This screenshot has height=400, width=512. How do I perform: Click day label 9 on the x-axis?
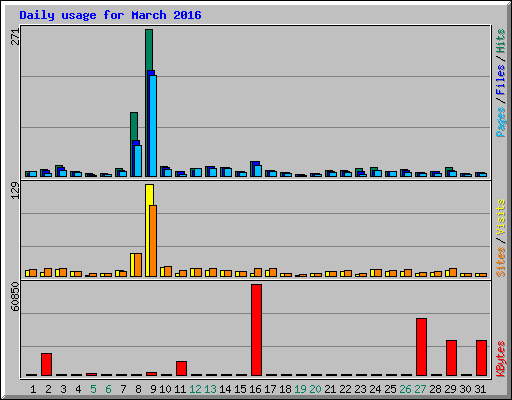[153, 389]
